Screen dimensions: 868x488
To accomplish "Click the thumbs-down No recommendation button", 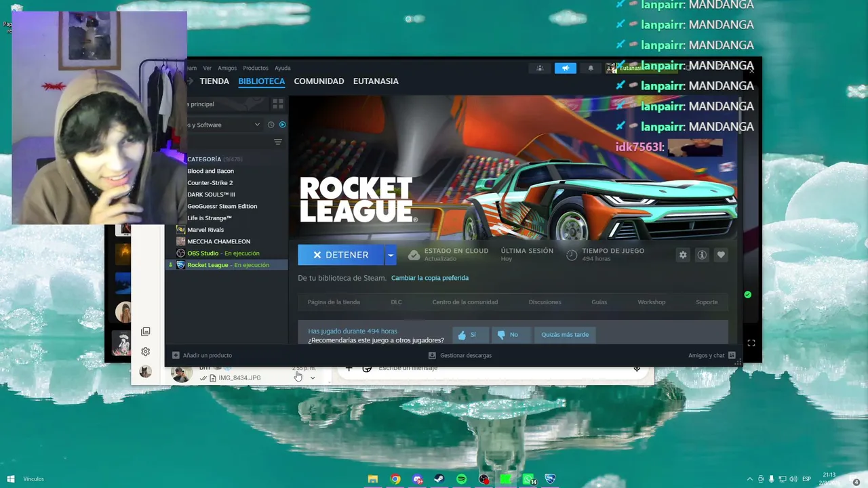I will click(x=511, y=335).
